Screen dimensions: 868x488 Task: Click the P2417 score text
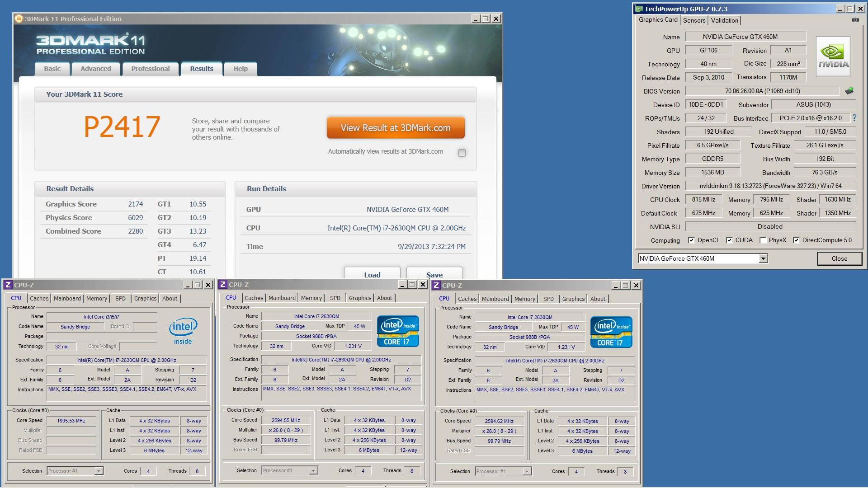(122, 127)
